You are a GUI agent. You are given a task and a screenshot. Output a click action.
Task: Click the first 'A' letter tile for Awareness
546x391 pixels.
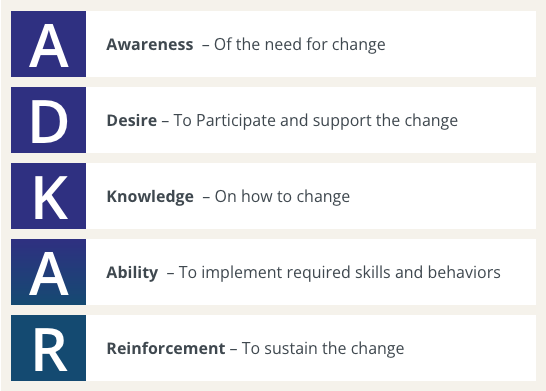point(48,44)
